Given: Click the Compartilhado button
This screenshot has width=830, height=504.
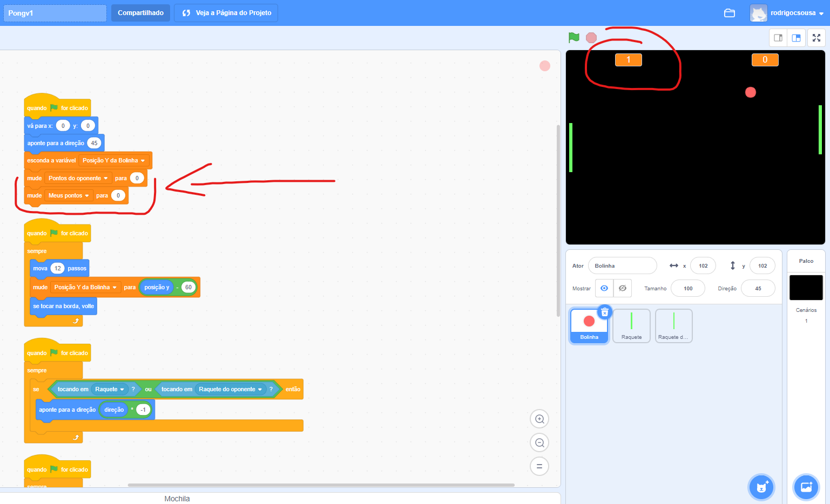Looking at the screenshot, I should pos(140,13).
